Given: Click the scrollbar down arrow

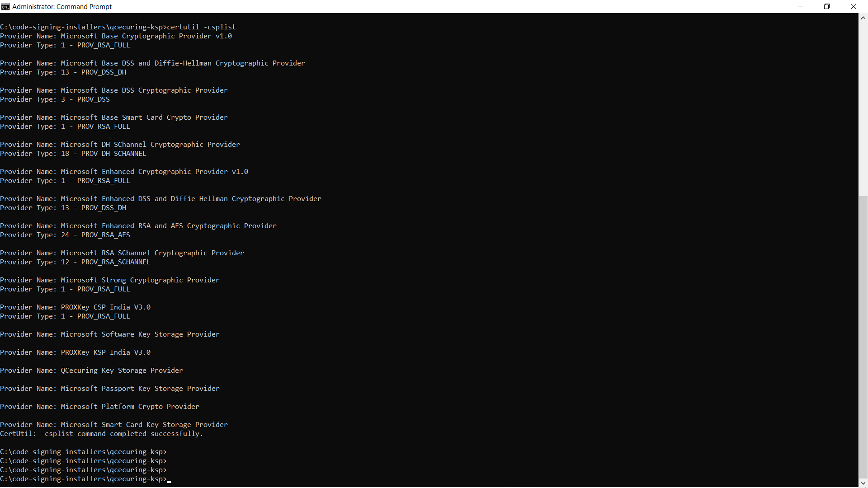Looking at the screenshot, I should click(863, 483).
